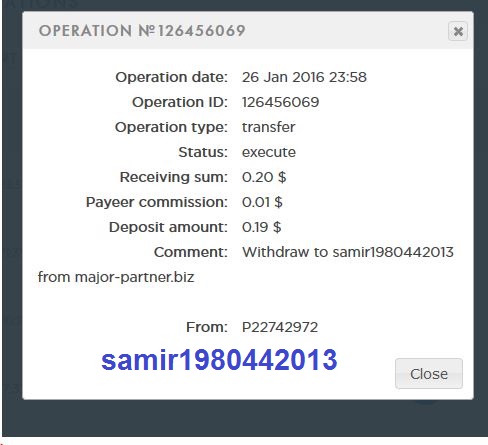
Task: Click the major-partner.biz text in comment
Action: pos(134,277)
